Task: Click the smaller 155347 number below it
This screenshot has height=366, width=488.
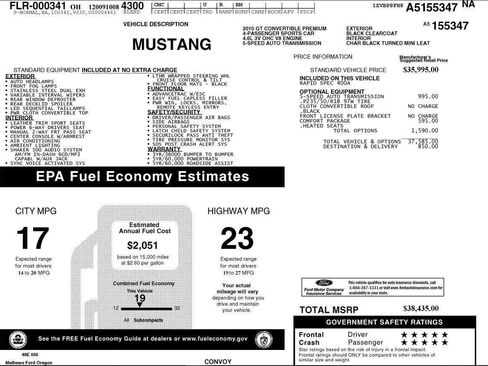Action: click(x=450, y=26)
